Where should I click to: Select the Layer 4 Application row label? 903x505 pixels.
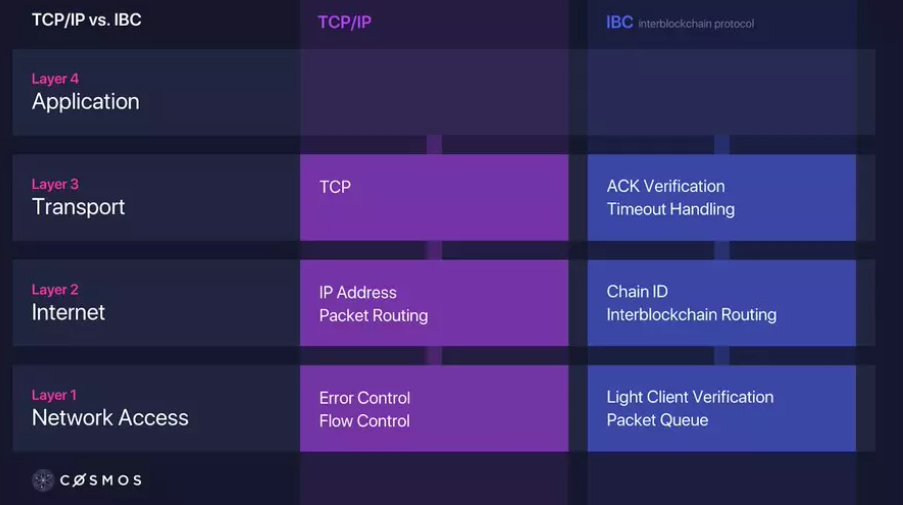[85, 92]
